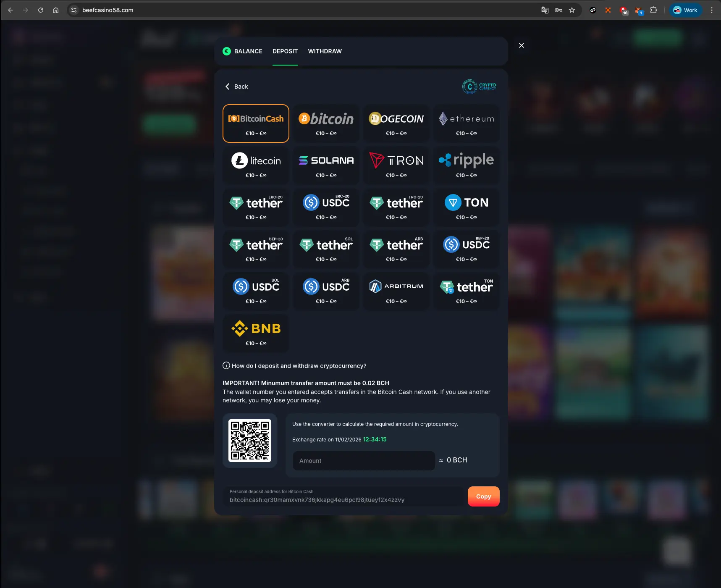721x588 pixels.
Task: Open the browser extensions menu
Action: click(x=653, y=10)
